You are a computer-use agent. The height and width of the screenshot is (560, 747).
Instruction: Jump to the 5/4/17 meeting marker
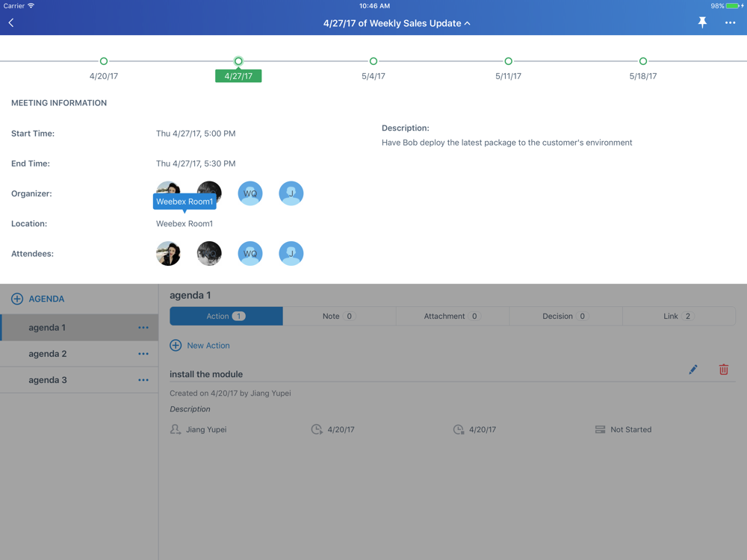tap(373, 61)
